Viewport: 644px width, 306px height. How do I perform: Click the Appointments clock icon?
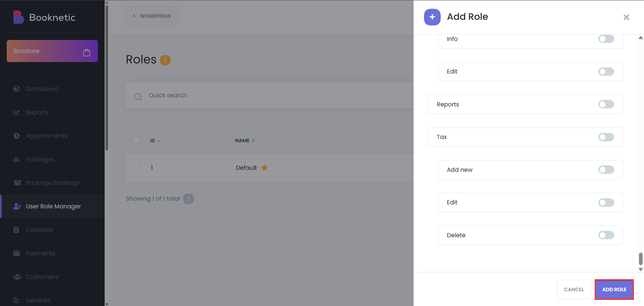(17, 136)
